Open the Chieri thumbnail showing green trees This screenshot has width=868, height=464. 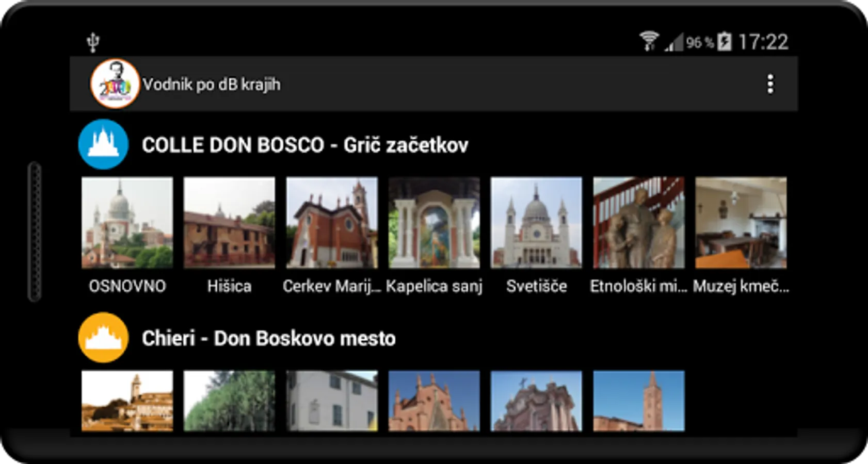click(x=229, y=401)
